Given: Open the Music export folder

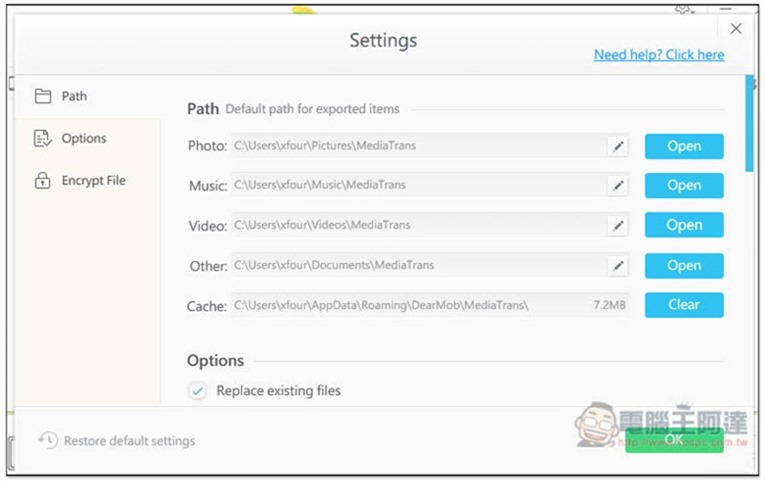Looking at the screenshot, I should (684, 185).
